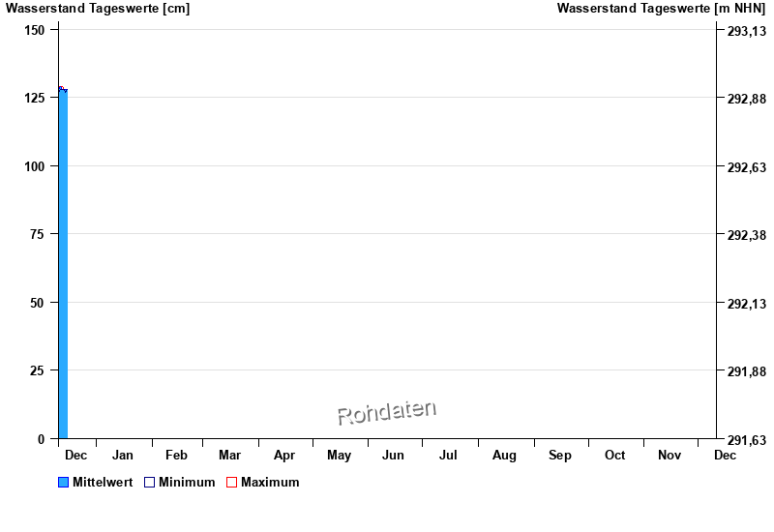This screenshot has height=532, width=774.
Task: Click the Wasserstand Tageswerte [cm] axis title
Action: (x=98, y=9)
